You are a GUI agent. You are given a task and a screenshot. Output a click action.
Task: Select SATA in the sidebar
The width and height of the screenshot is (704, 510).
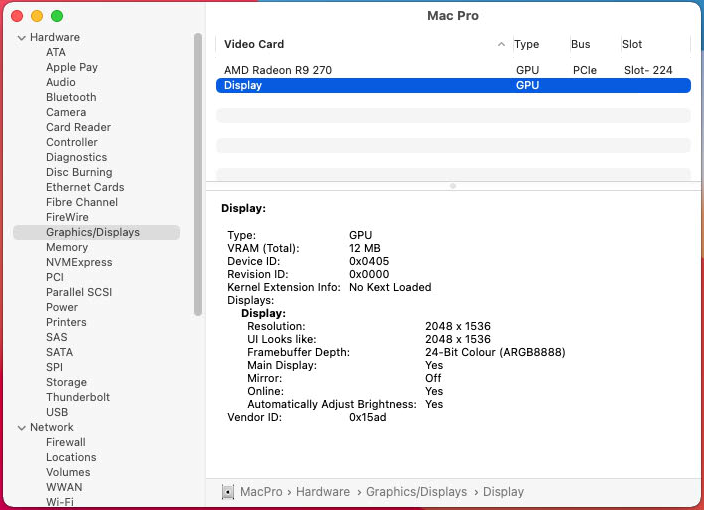[59, 352]
